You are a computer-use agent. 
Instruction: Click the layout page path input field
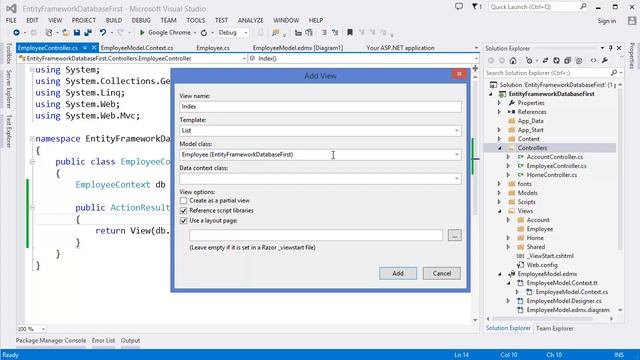[x=316, y=235]
